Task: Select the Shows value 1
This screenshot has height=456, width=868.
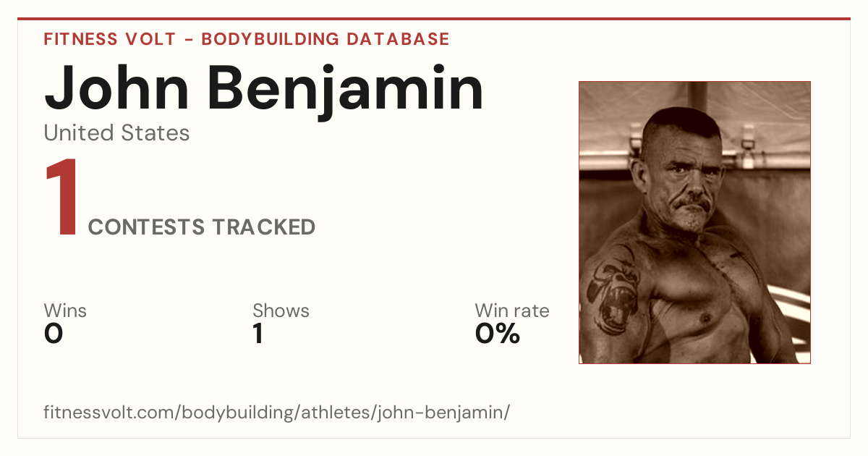Action: [258, 334]
